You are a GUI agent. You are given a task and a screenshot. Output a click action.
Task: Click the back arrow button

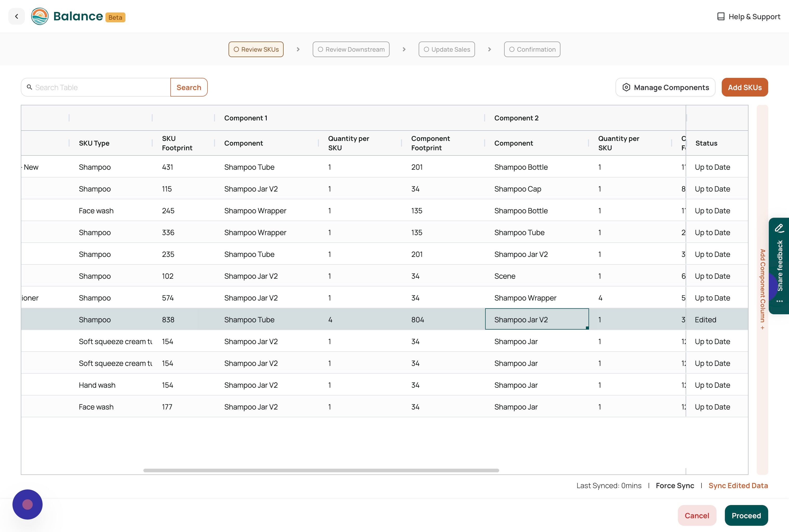[x=16, y=16]
